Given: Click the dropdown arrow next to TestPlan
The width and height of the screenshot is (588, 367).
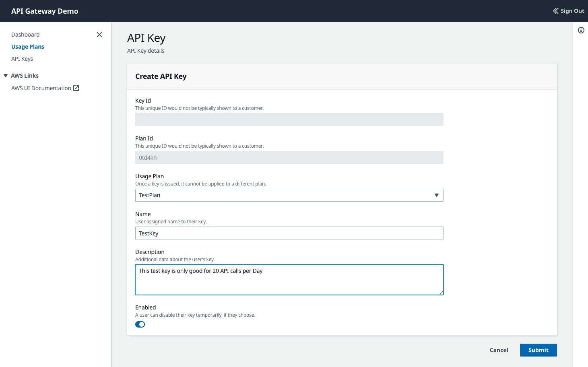Looking at the screenshot, I should 437,195.
